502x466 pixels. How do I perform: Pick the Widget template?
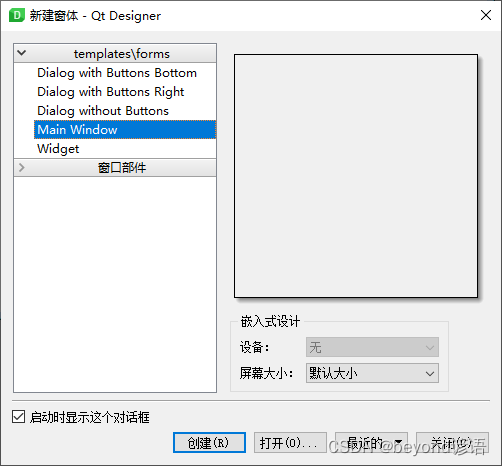pyautogui.click(x=58, y=149)
